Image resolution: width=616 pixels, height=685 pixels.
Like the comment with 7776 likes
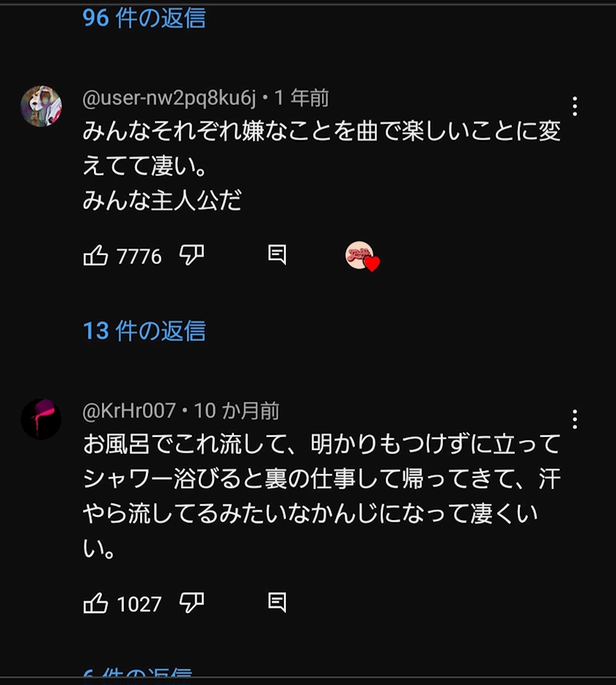click(x=96, y=255)
